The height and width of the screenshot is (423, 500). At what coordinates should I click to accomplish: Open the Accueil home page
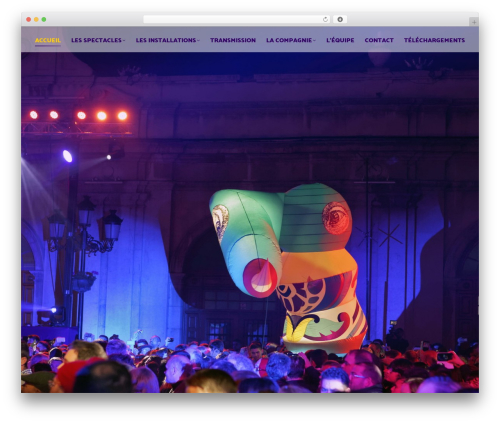[48, 40]
